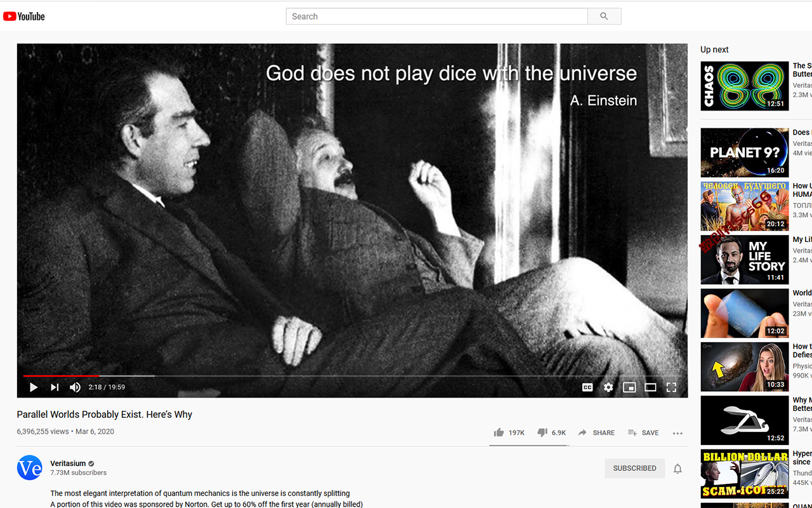Switch to theater mode
Screen dimensions: 812x508
click(x=650, y=387)
